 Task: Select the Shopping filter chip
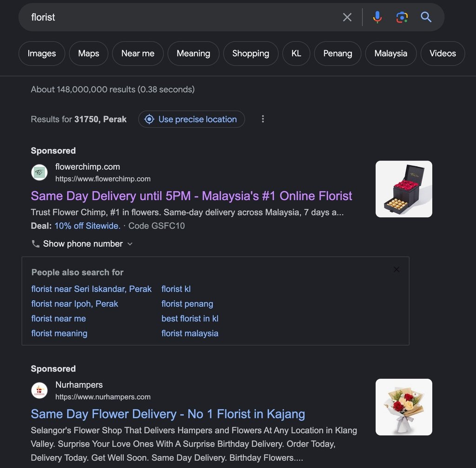(x=251, y=53)
